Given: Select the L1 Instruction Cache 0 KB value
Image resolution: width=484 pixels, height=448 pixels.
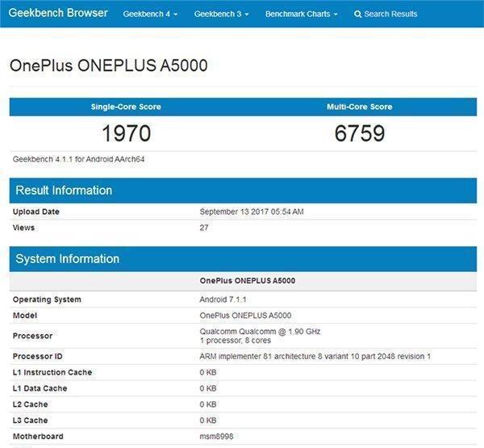Looking at the screenshot, I should click(x=208, y=372).
